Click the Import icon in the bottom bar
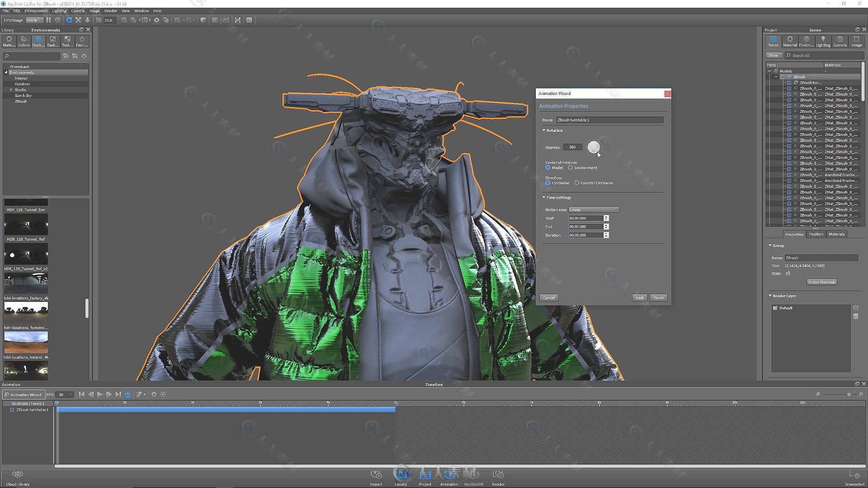This screenshot has height=488, width=868. (376, 478)
